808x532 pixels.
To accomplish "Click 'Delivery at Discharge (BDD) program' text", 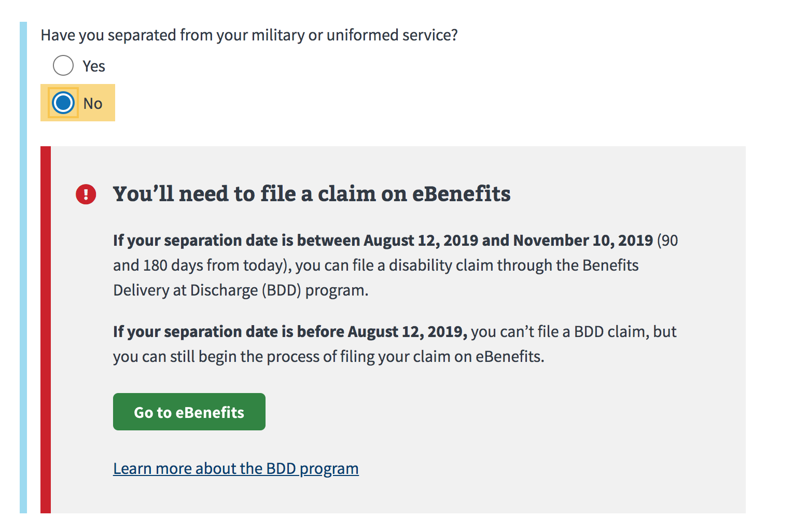I will (x=241, y=290).
